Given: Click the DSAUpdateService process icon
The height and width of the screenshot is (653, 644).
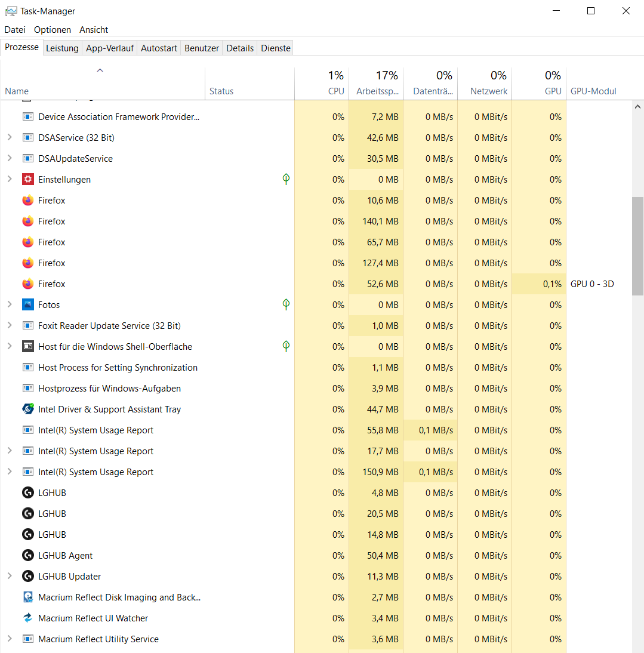Looking at the screenshot, I should click(28, 158).
